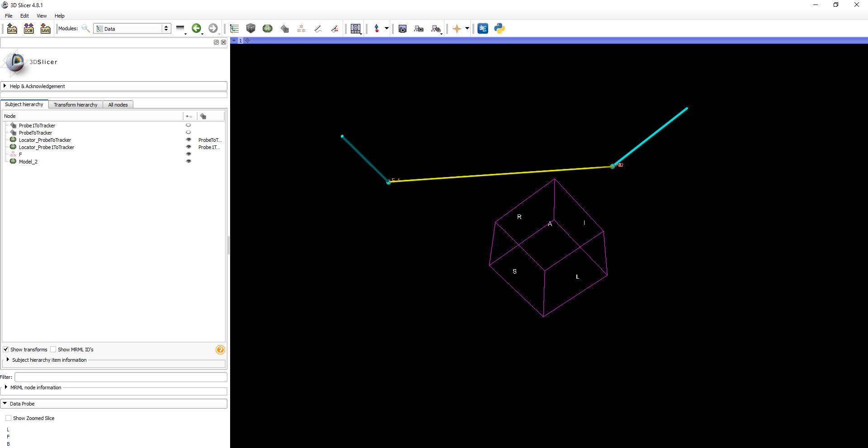Go back to the previous module
This screenshot has width=868, height=448.
pos(197,28)
